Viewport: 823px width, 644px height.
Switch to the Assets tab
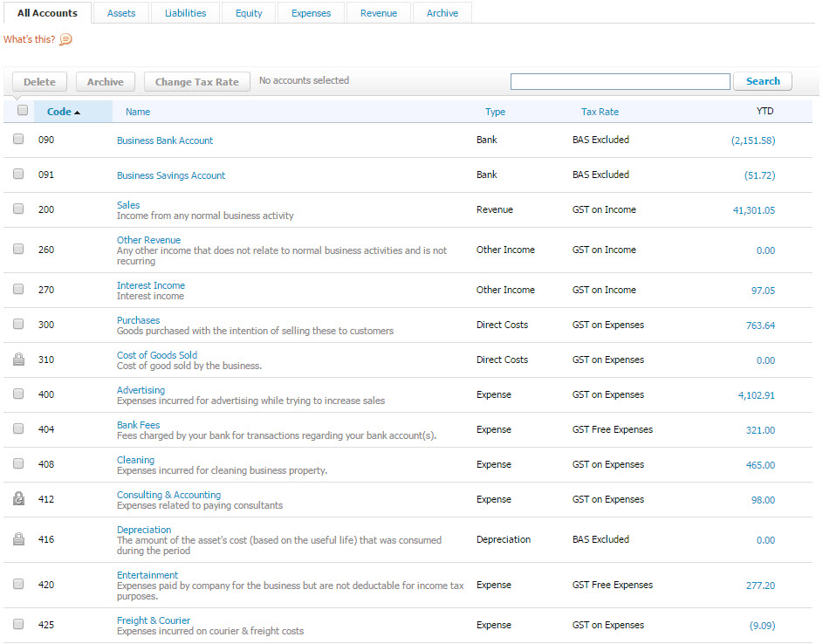pos(120,12)
